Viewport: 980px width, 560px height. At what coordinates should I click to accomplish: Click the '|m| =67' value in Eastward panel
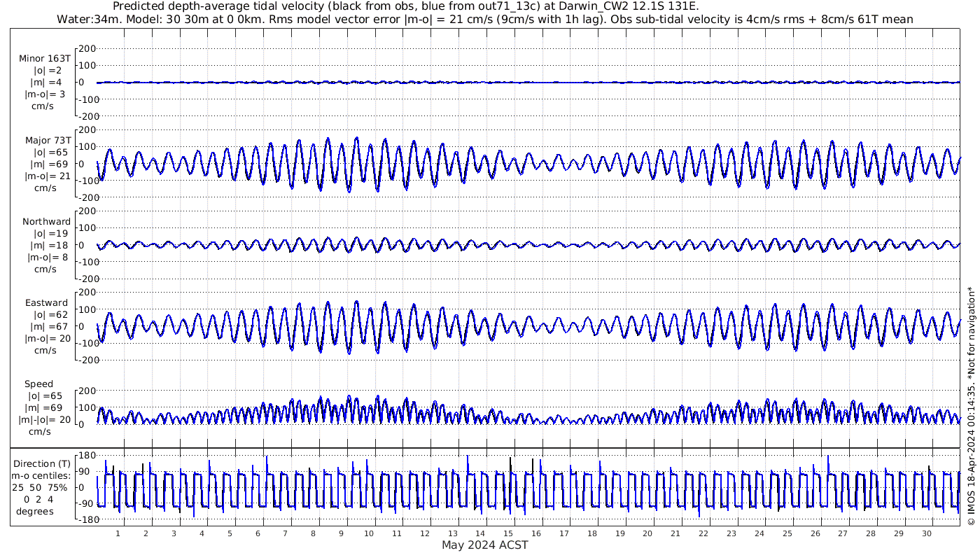pos(48,327)
